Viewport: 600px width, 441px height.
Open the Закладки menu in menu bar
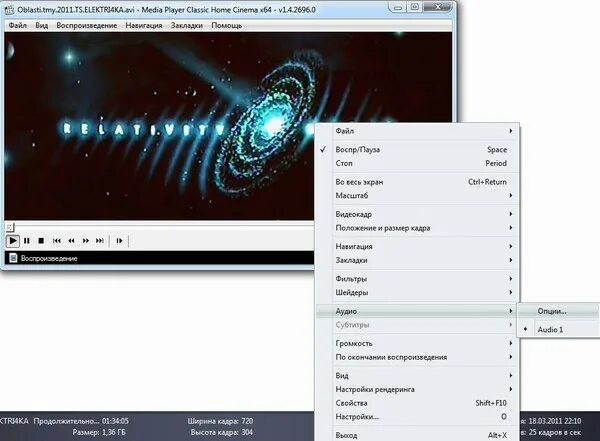tap(187, 26)
